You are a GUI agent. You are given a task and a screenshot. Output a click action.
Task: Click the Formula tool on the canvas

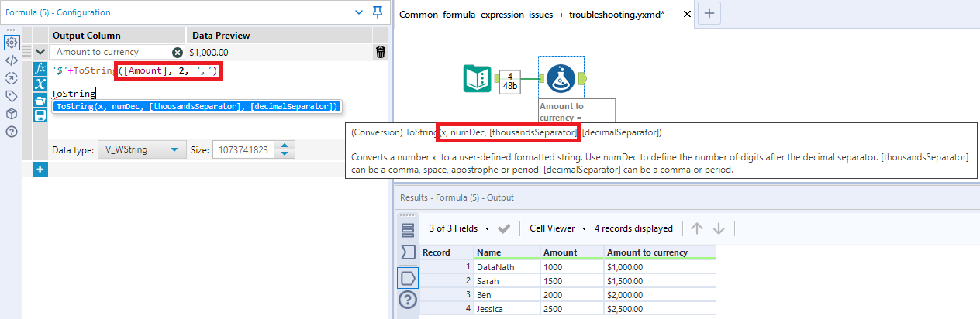coord(559,78)
